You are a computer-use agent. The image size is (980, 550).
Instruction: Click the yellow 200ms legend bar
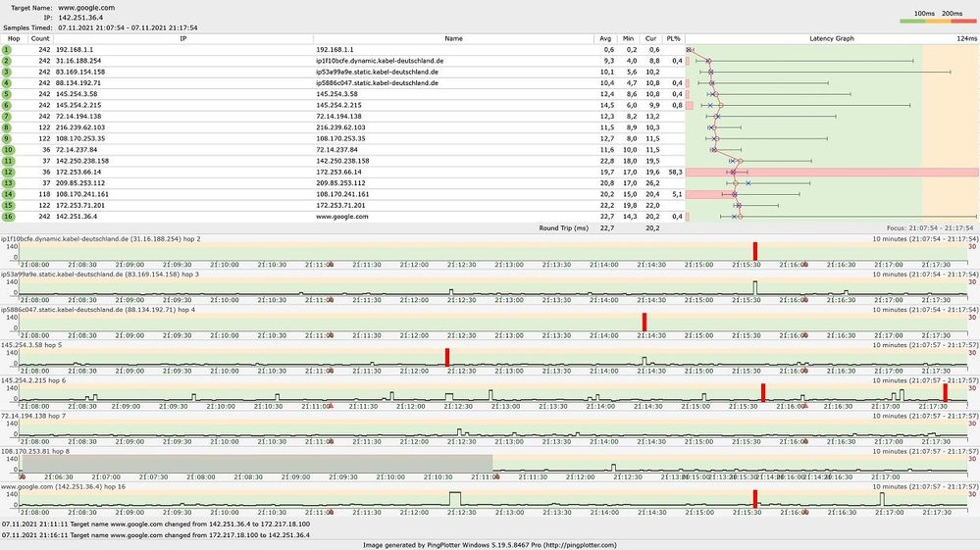[938, 22]
